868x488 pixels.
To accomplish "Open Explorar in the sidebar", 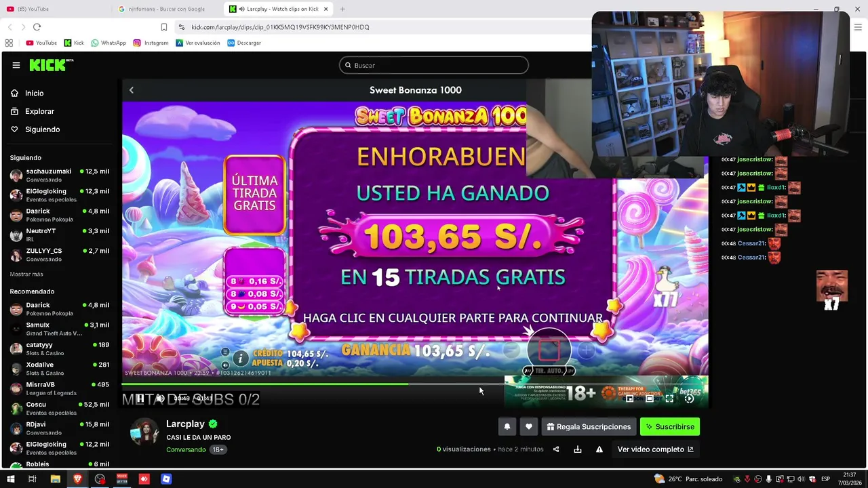I will (39, 111).
